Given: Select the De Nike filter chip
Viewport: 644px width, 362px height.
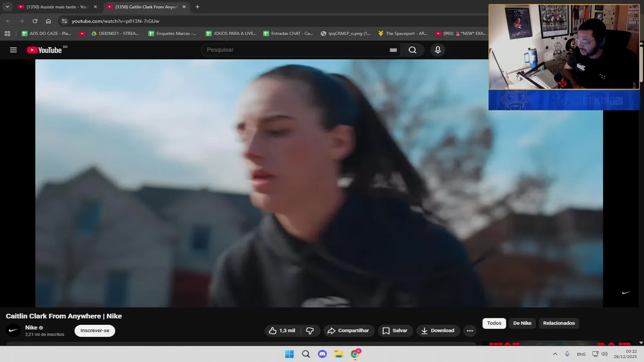Looking at the screenshot, I should click(x=522, y=323).
